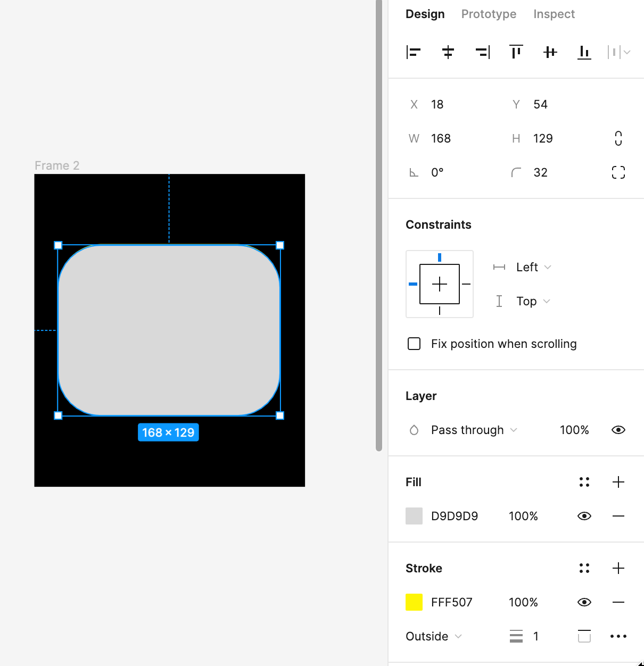Edit the stroke weight value 1
This screenshot has width=644, height=666.
(x=536, y=636)
